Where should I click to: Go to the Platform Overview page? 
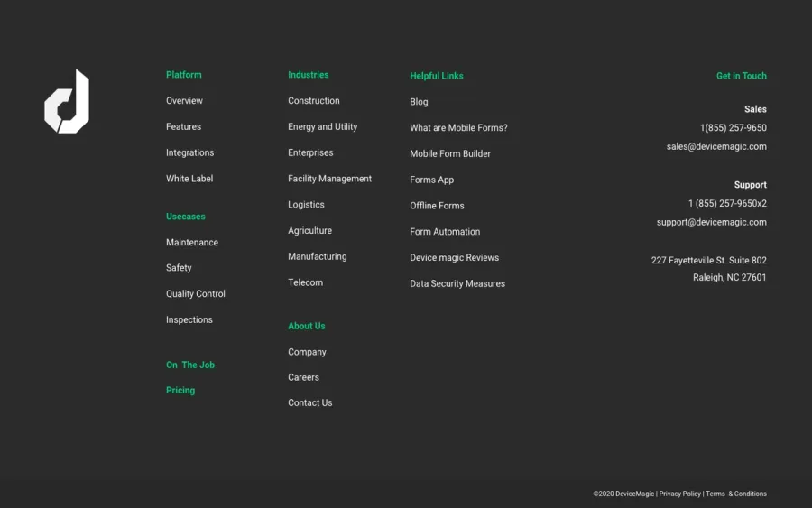click(184, 100)
